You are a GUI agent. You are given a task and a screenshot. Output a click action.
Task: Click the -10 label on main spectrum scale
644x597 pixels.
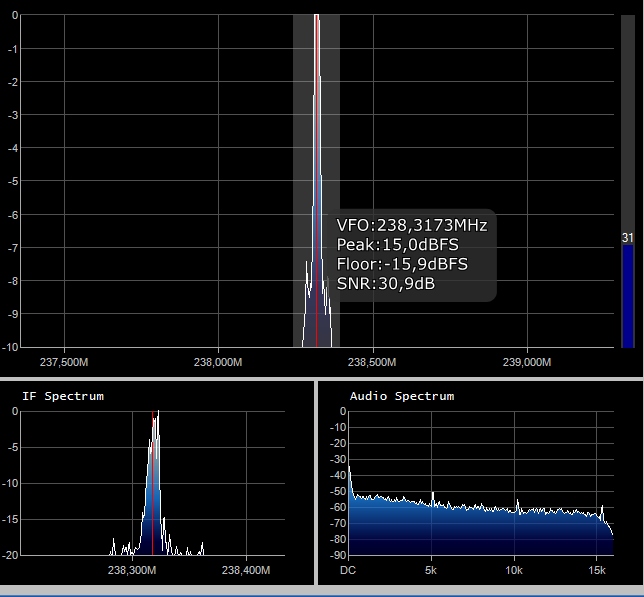(10, 347)
